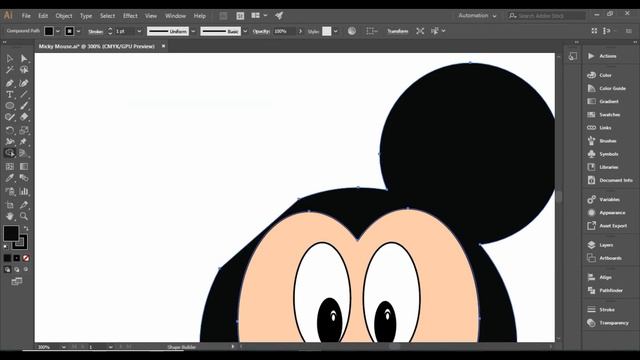Image resolution: width=640 pixels, height=360 pixels.
Task: Open the graphic Style dropdown
Action: (336, 31)
